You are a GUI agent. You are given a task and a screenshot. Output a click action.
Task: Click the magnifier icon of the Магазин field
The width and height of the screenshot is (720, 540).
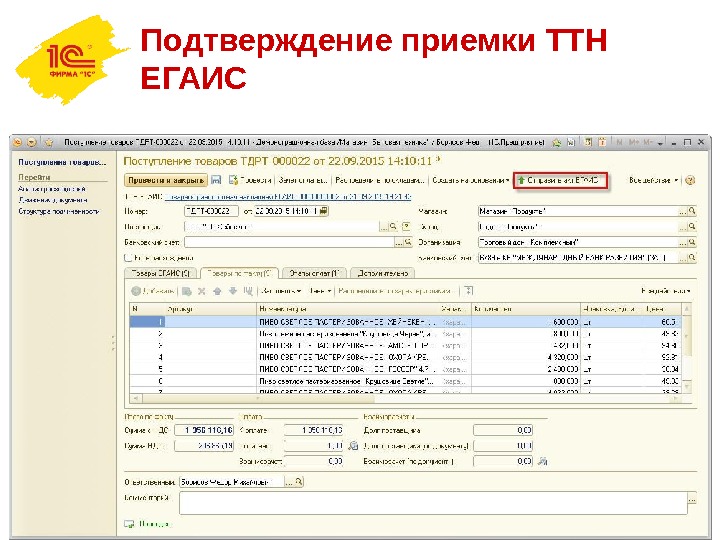point(692,211)
